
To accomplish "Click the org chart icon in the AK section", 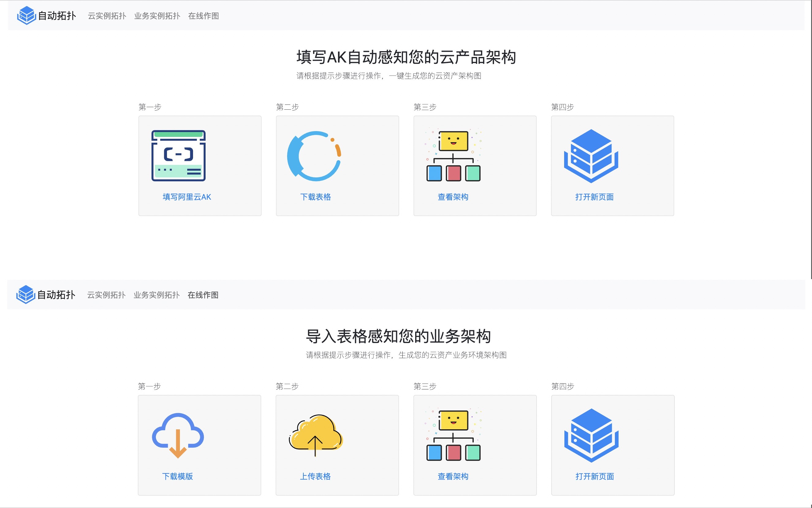I will (x=453, y=155).
